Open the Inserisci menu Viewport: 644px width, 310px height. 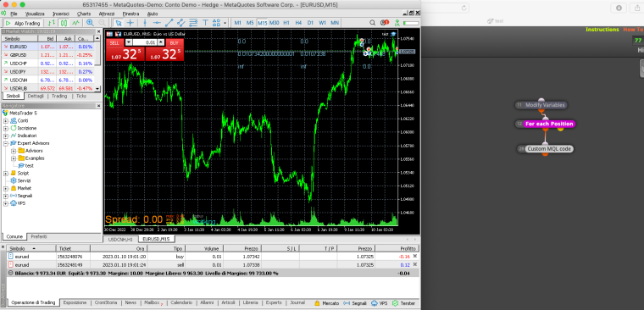tap(61, 14)
